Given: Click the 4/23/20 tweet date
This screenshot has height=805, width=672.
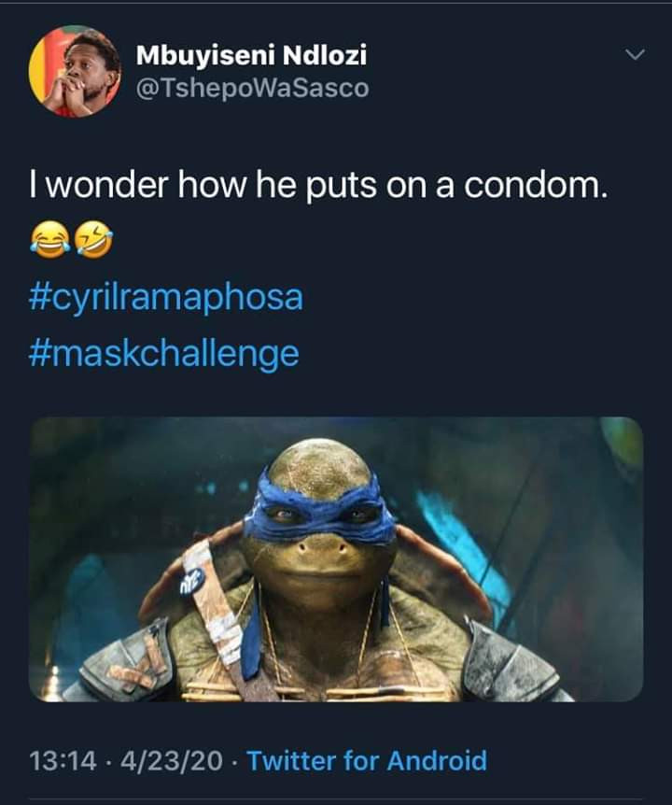Looking at the screenshot, I should [173, 761].
